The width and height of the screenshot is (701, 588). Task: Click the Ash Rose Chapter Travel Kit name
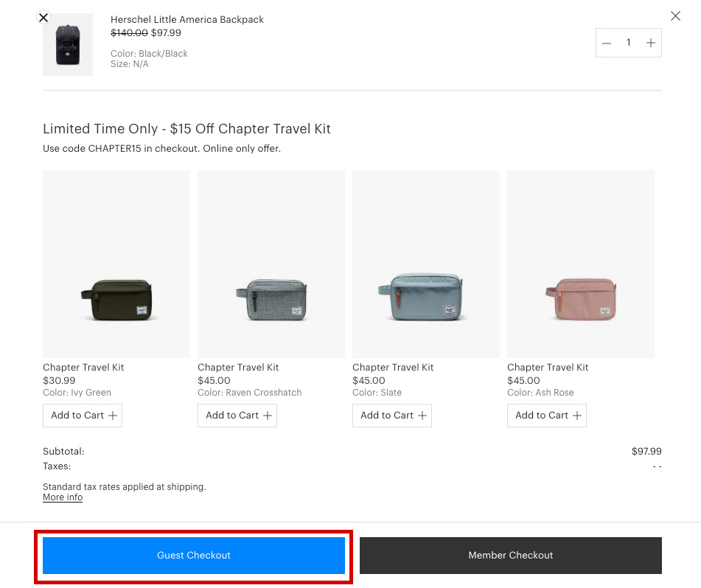tap(548, 368)
